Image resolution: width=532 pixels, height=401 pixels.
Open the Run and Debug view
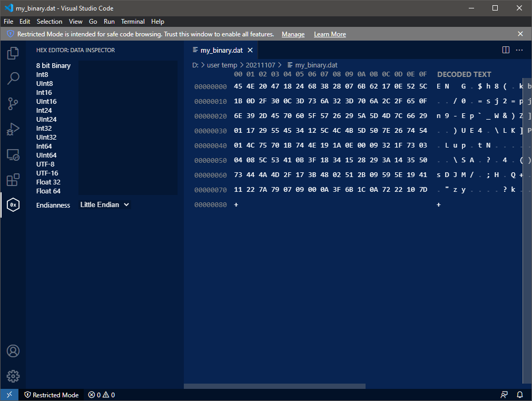(x=13, y=130)
